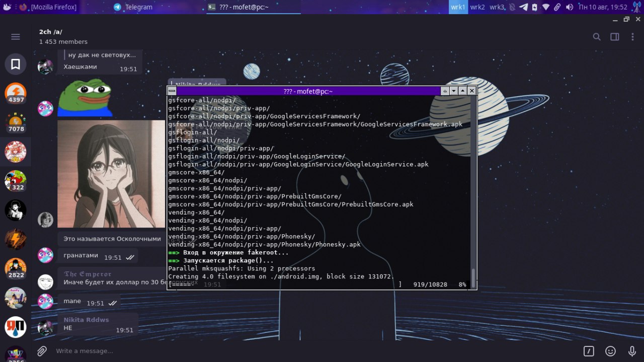Click the antenna tower panel icon

pos(636,7)
